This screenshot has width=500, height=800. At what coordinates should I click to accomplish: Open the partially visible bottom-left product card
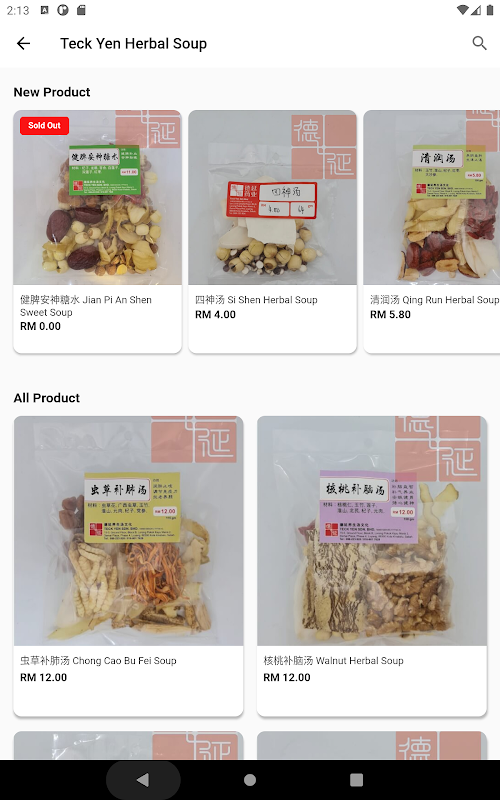click(x=129, y=745)
